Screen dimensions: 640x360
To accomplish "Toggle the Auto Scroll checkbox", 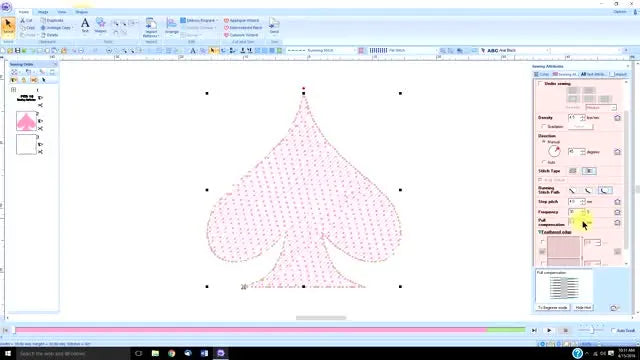I will [x=613, y=330].
